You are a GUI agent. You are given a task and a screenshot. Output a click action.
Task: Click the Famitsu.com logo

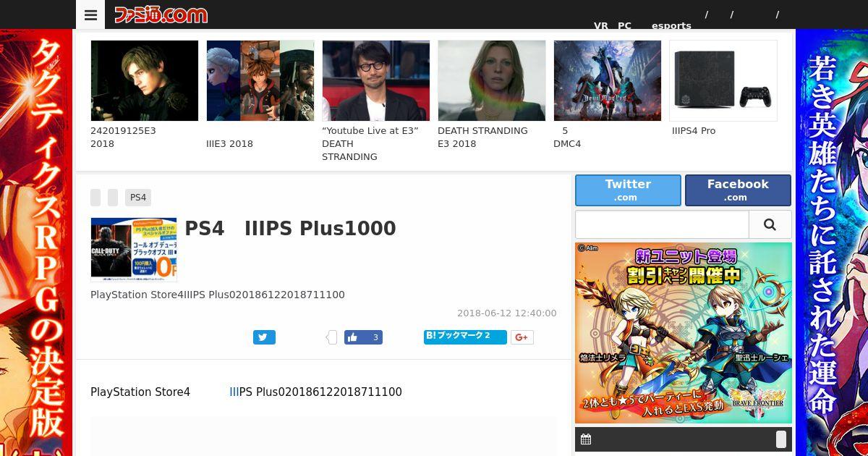[161, 14]
